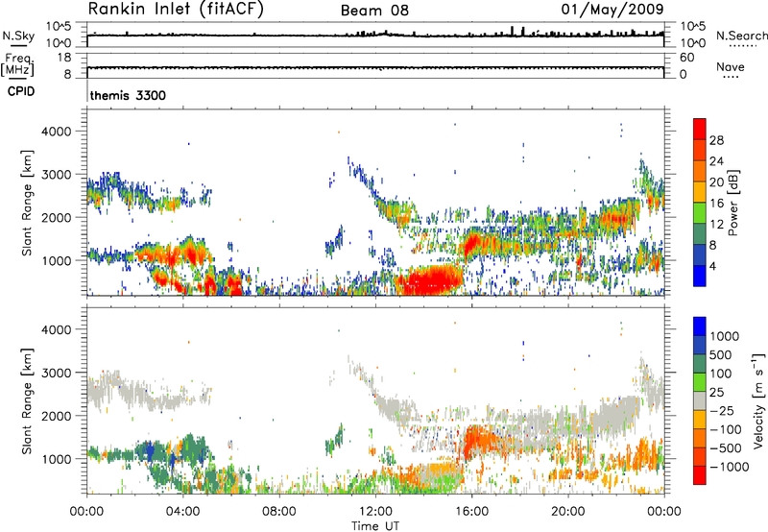The width and height of the screenshot is (768, 532).
Task: Select the 'N.Search' legend label
Action: point(741,36)
